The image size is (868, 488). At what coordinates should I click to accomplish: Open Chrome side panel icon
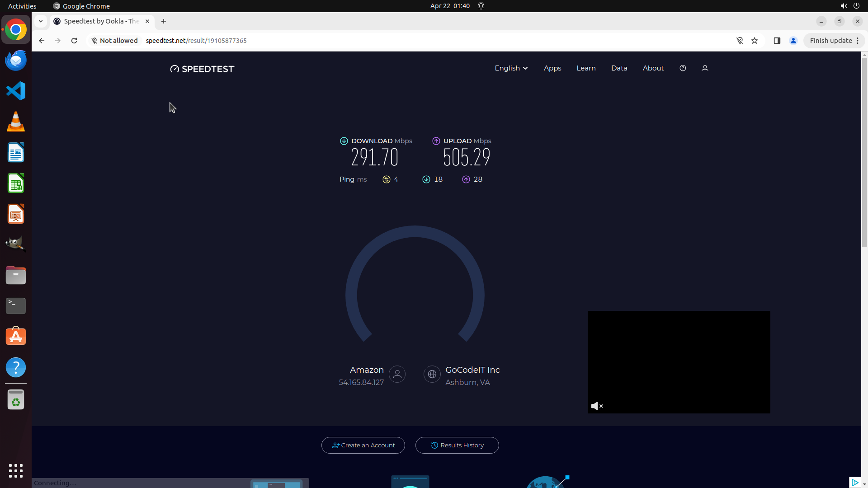(x=777, y=41)
